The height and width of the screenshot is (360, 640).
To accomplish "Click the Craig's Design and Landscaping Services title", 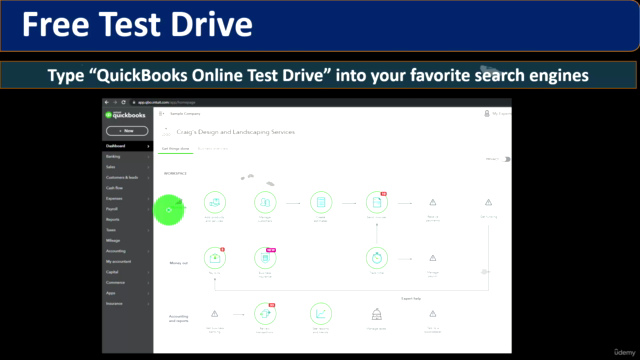I will (x=236, y=132).
